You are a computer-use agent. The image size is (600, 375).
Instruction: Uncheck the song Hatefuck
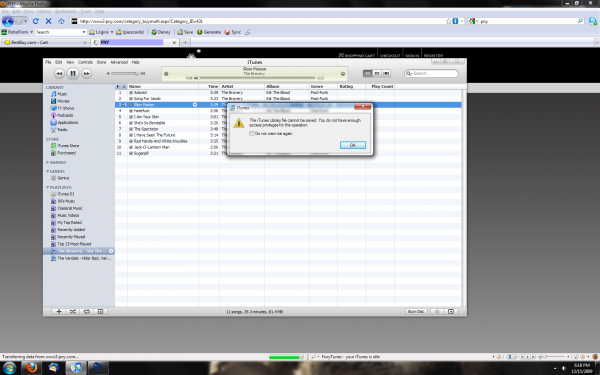pos(131,111)
